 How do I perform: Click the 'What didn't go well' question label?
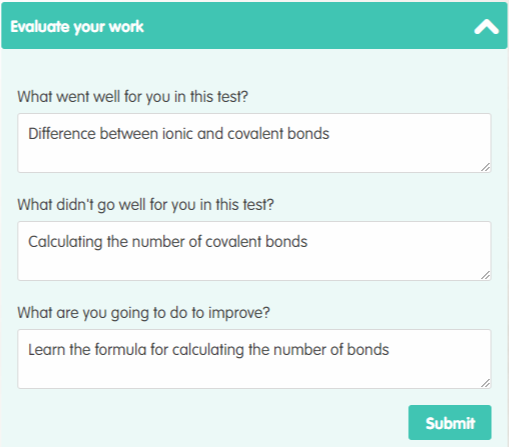(146, 205)
